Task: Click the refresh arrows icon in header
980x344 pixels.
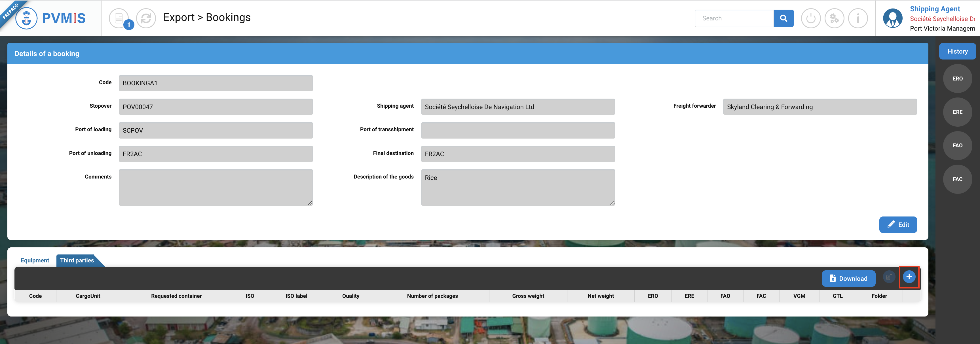Action: pos(146,18)
